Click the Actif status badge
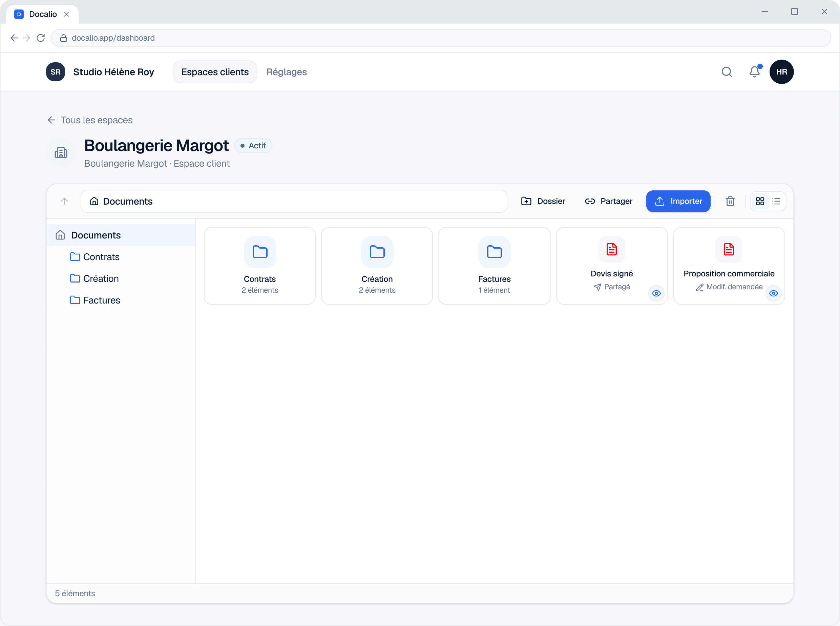 tap(253, 146)
